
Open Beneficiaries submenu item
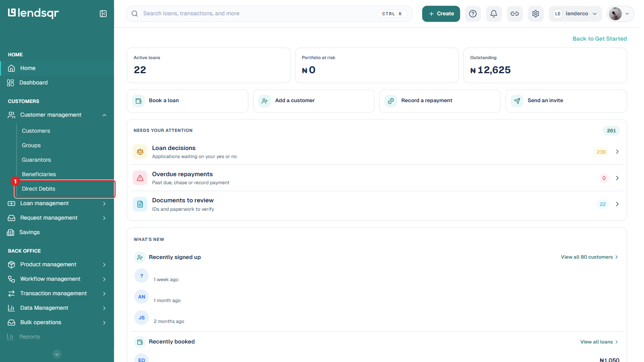(39, 175)
